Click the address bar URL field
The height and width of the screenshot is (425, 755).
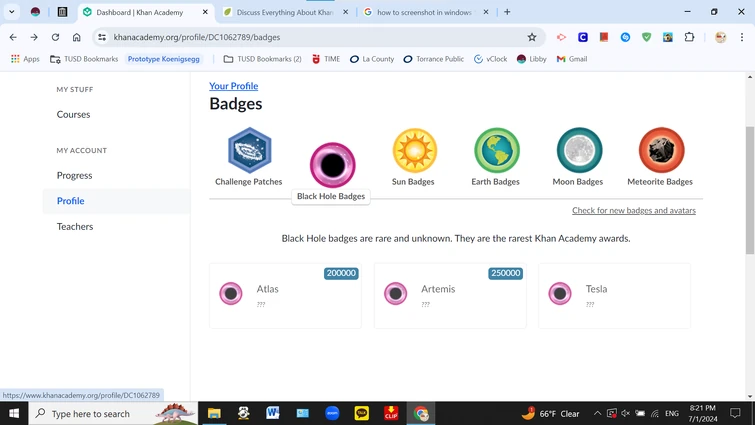pos(318,37)
